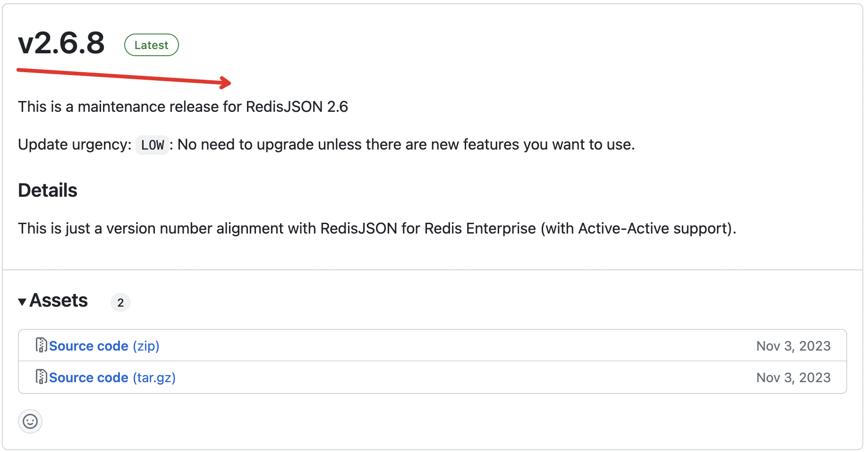Viewport: 868px width, 452px height.
Task: Click 'RedisJSON 2.6' at end of first sentence
Action: pos(297,107)
